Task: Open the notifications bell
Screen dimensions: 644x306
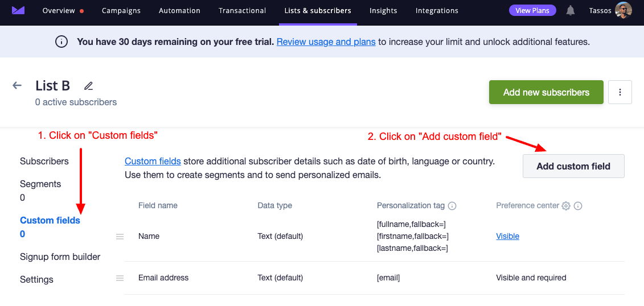Action: pos(570,11)
